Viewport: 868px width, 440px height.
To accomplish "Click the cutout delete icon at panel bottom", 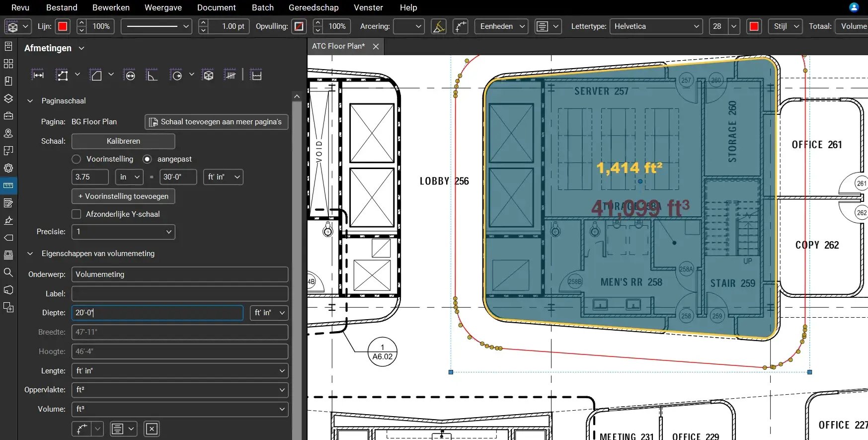I will coord(152,429).
